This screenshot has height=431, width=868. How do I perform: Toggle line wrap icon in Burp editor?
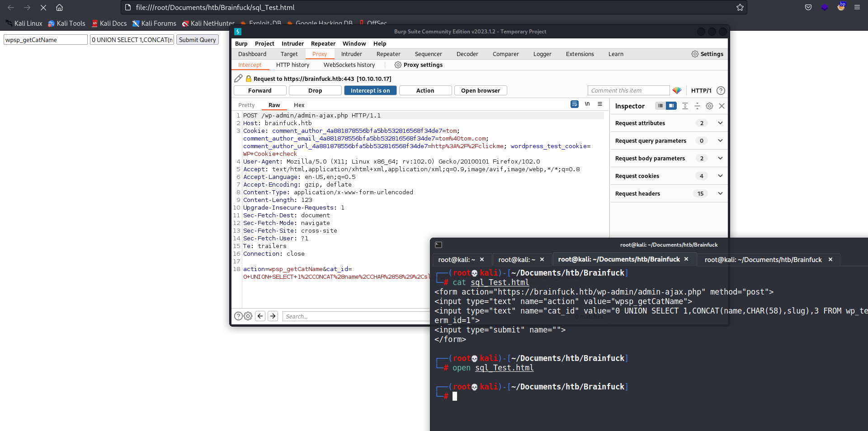575,104
